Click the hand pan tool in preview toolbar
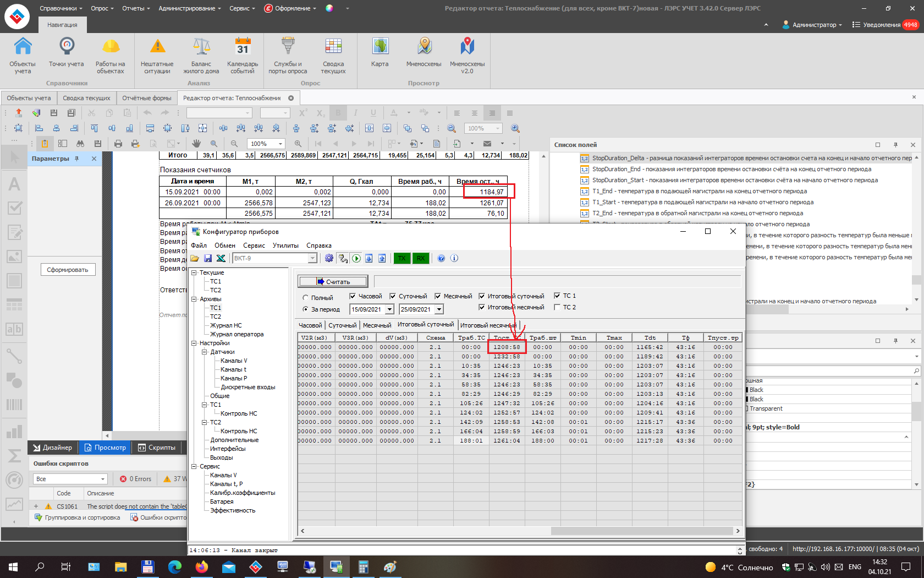924x578 pixels. (x=196, y=144)
